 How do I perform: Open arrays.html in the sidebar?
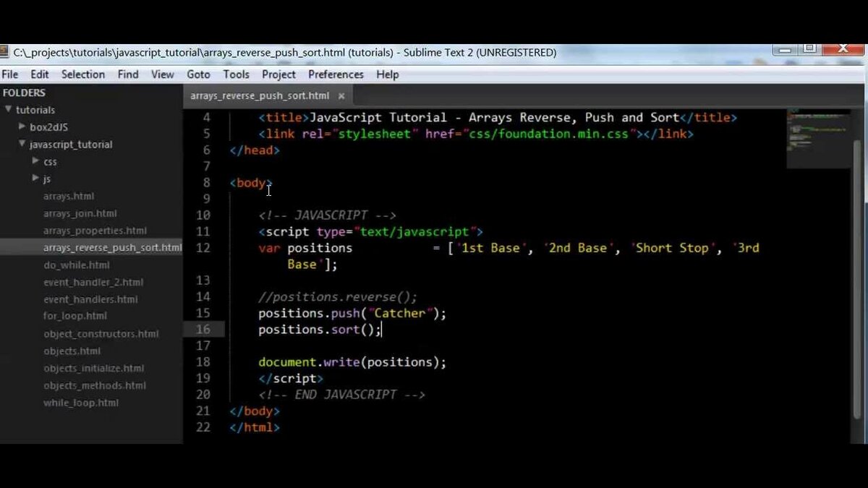coord(69,196)
